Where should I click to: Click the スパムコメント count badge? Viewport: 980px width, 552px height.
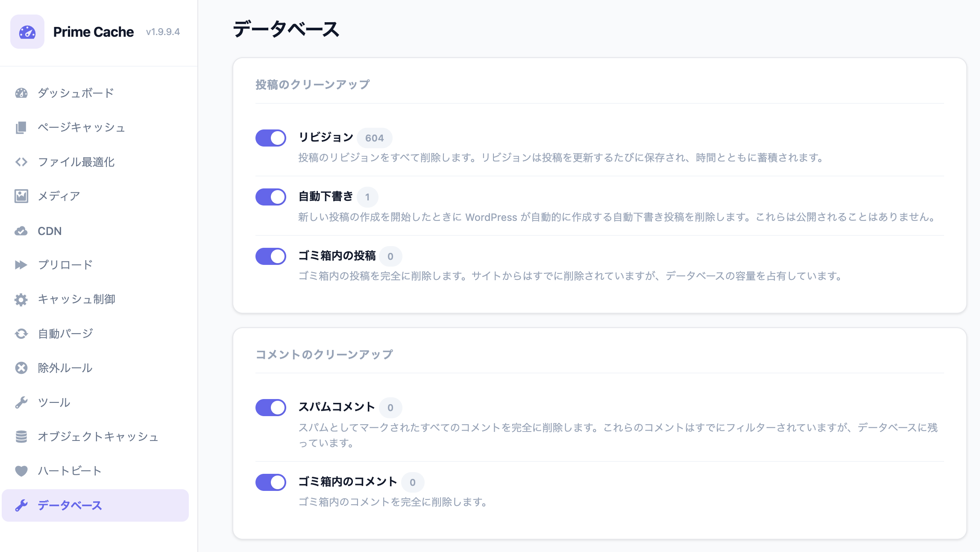pyautogui.click(x=390, y=408)
